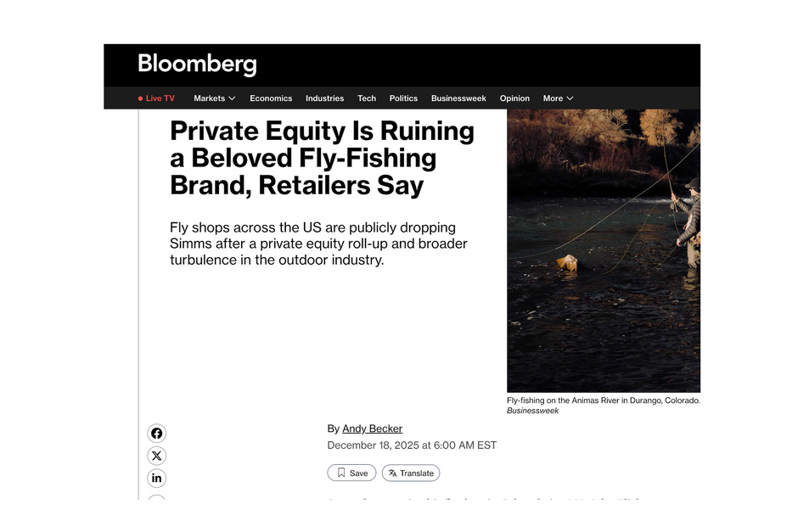This screenshot has height=532, width=798.
Task: Click the Private Equity article headline
Action: [322, 158]
